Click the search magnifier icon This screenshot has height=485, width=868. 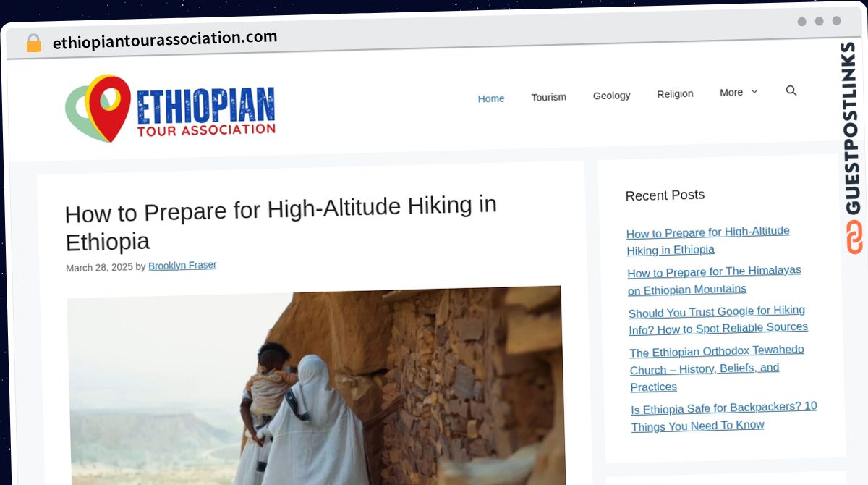click(791, 90)
